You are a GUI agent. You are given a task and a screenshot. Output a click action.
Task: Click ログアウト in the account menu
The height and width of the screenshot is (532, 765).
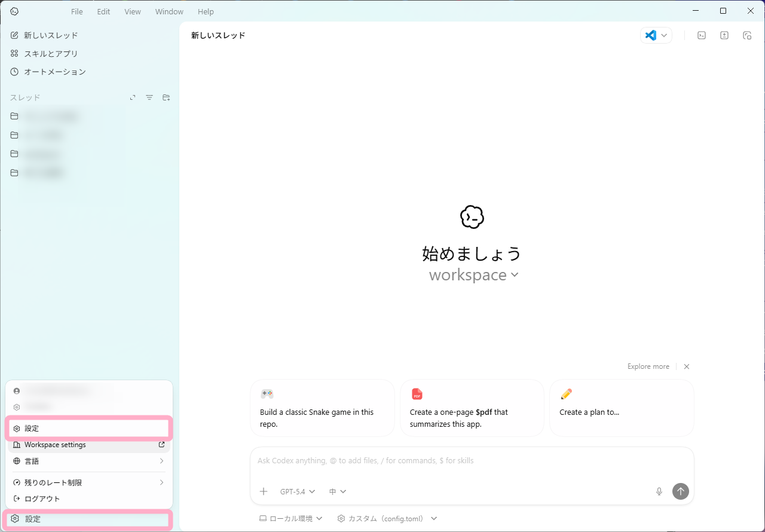(42, 499)
